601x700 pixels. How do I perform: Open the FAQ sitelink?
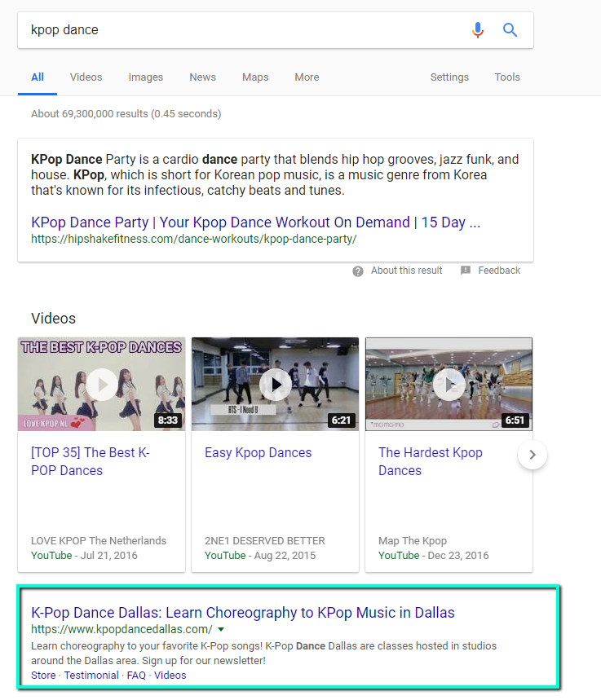coord(136,676)
